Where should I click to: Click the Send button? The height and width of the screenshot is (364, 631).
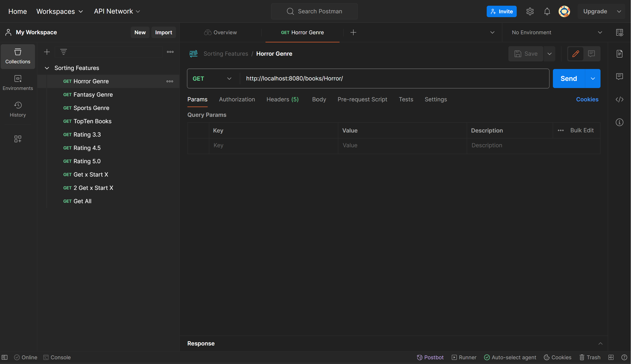[569, 79]
